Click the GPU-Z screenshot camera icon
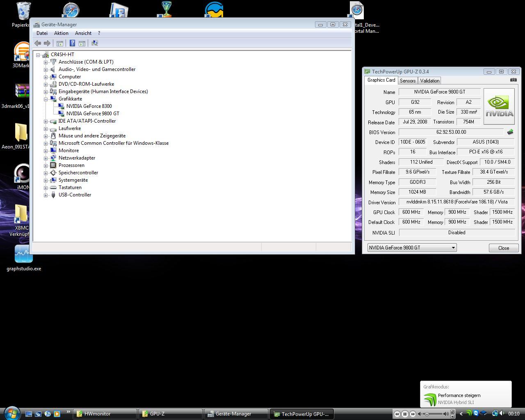 [x=513, y=80]
